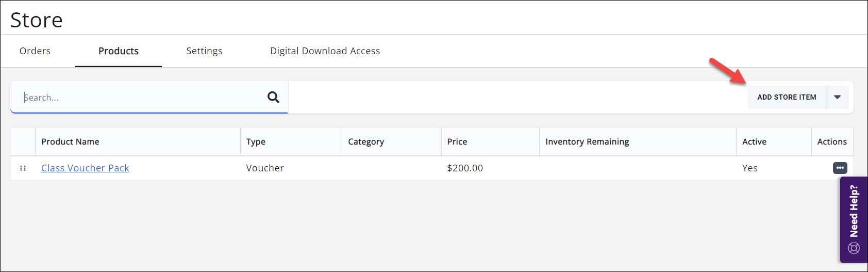Click the Product Name column header
The height and width of the screenshot is (272, 868).
coord(70,142)
